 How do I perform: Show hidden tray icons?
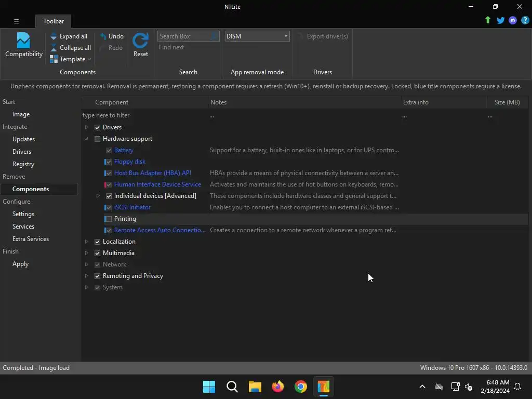coord(422,387)
